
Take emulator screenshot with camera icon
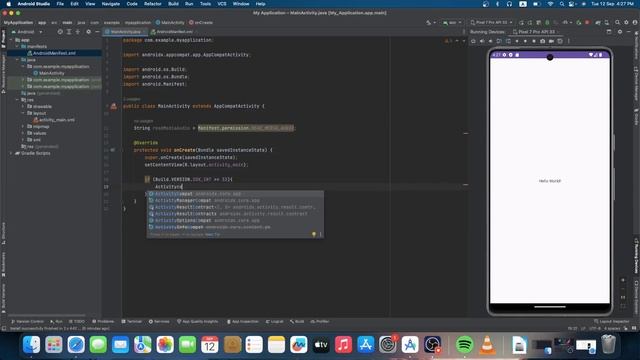pyautogui.click(x=542, y=41)
